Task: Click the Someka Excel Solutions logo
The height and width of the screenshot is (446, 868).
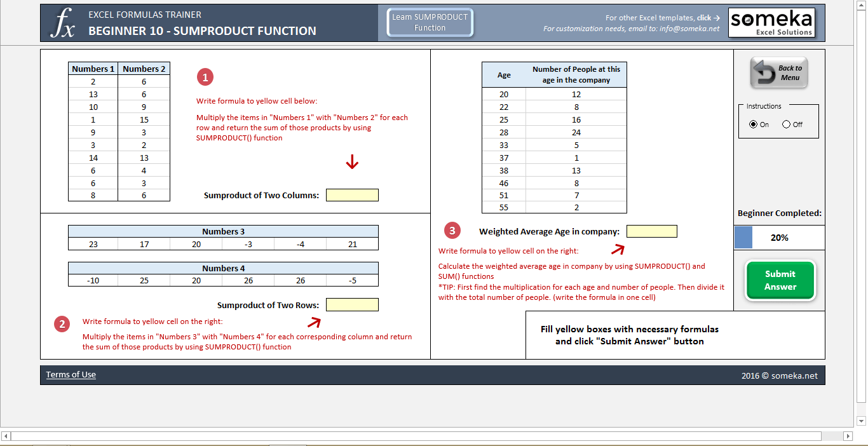Action: 771,23
